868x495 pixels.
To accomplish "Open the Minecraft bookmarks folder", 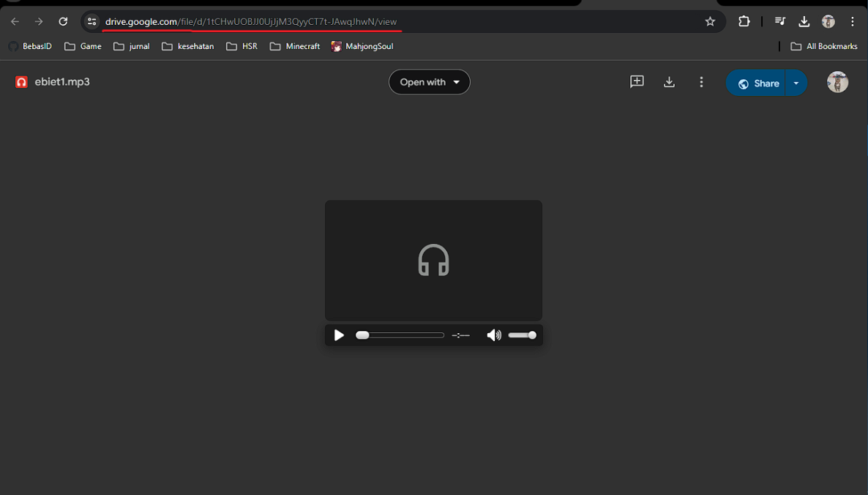I will (294, 47).
